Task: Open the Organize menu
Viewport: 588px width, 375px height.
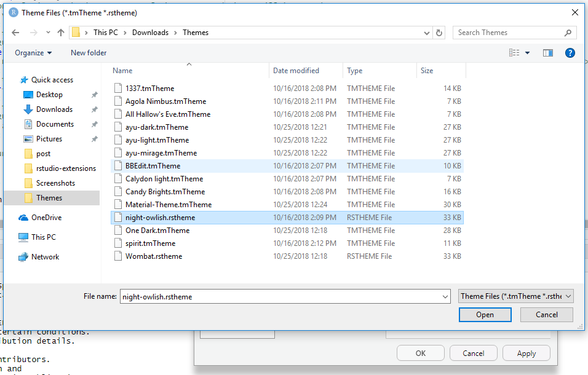Action: [33, 53]
